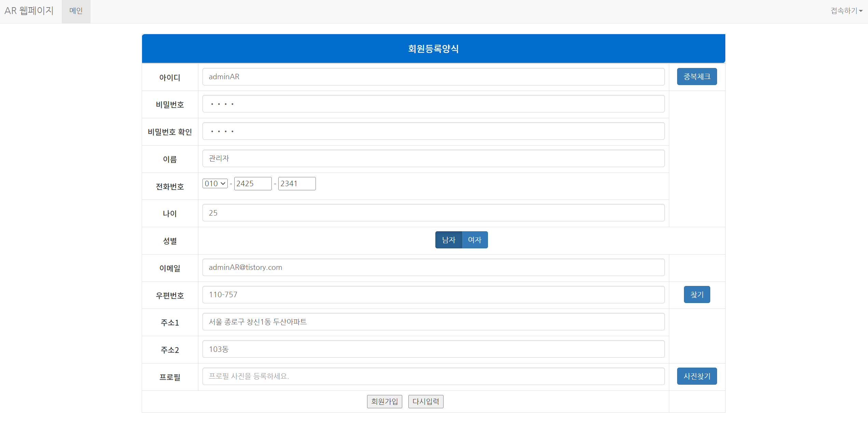This screenshot has height=439, width=868.
Task: Reset the form with 다시입력 button
Action: coord(426,401)
